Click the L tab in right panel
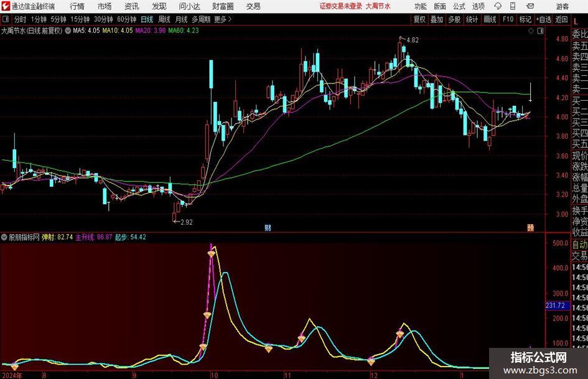This screenshot has width=588, height=379. 576,21
